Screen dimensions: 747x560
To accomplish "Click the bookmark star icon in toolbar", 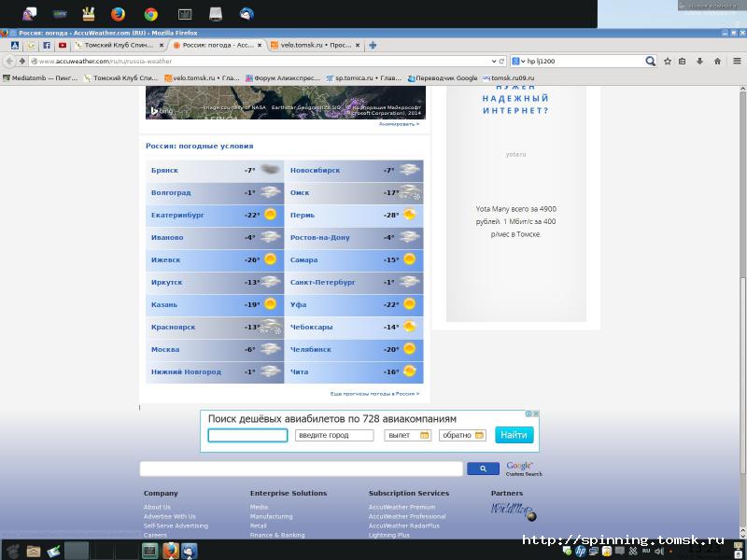I will click(667, 62).
